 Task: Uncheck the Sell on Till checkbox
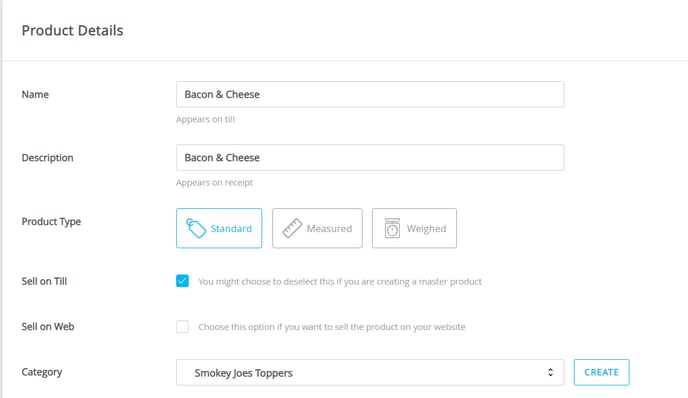(x=183, y=281)
